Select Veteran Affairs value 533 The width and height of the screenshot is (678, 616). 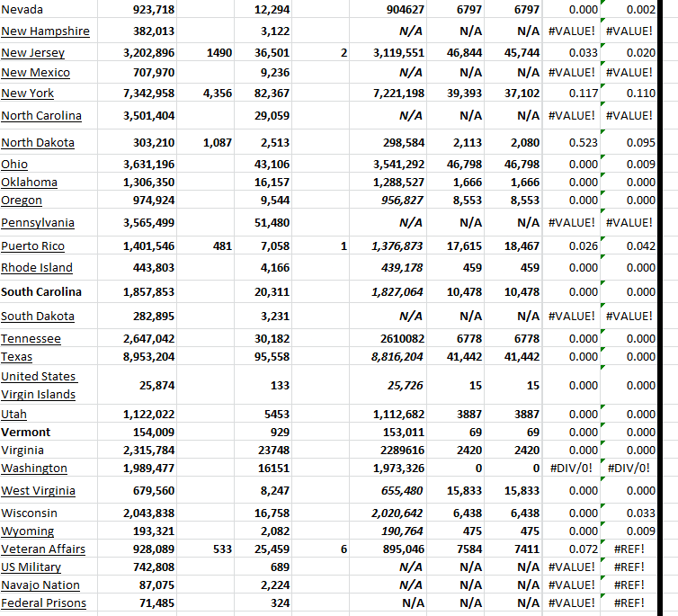click(205, 549)
